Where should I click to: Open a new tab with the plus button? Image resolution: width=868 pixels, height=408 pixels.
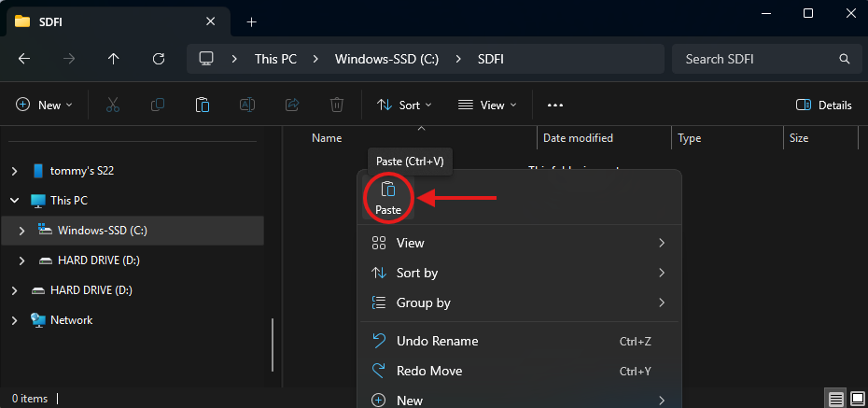tap(252, 21)
